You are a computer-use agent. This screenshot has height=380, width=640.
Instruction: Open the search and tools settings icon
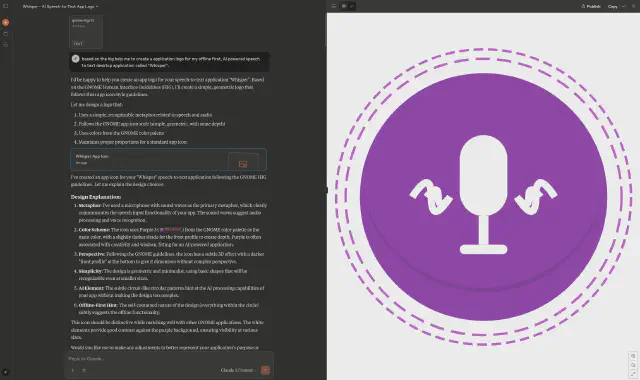click(x=84, y=370)
